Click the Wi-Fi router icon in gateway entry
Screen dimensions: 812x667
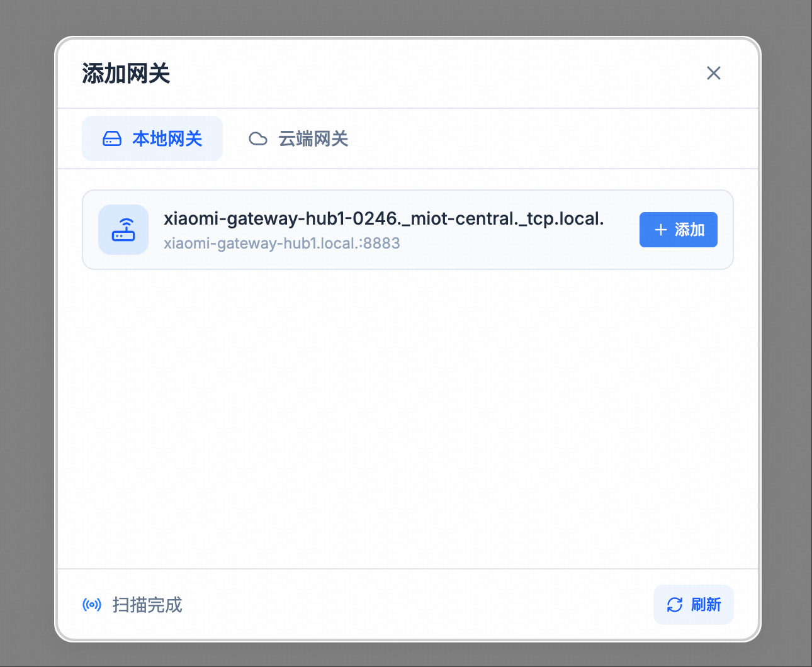(123, 230)
